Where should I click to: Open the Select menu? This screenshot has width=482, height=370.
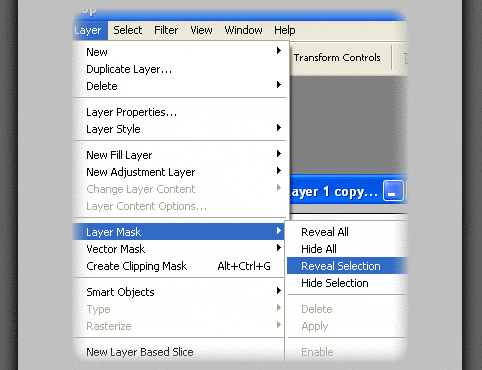(x=128, y=30)
